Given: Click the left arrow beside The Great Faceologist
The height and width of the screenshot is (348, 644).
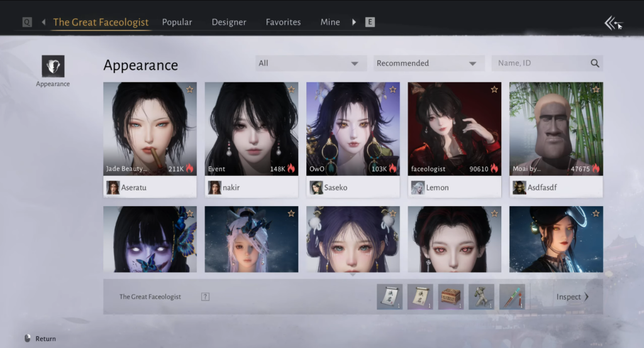Looking at the screenshot, I should [x=43, y=22].
